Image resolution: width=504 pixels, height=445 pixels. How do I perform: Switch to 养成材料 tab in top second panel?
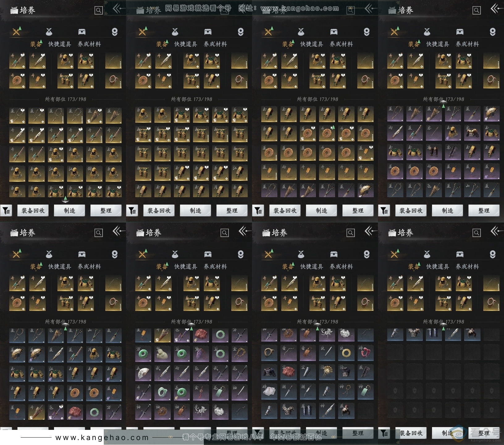pyautogui.click(x=215, y=44)
